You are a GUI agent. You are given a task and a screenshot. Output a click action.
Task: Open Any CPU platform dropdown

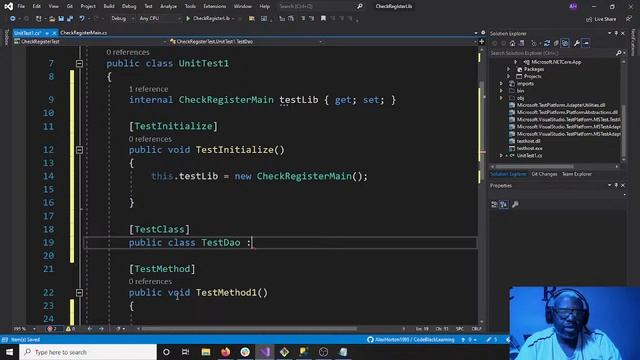[x=160, y=18]
